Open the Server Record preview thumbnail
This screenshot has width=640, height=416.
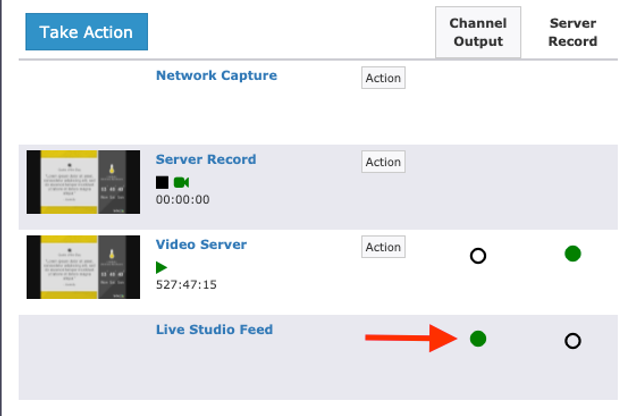point(83,182)
